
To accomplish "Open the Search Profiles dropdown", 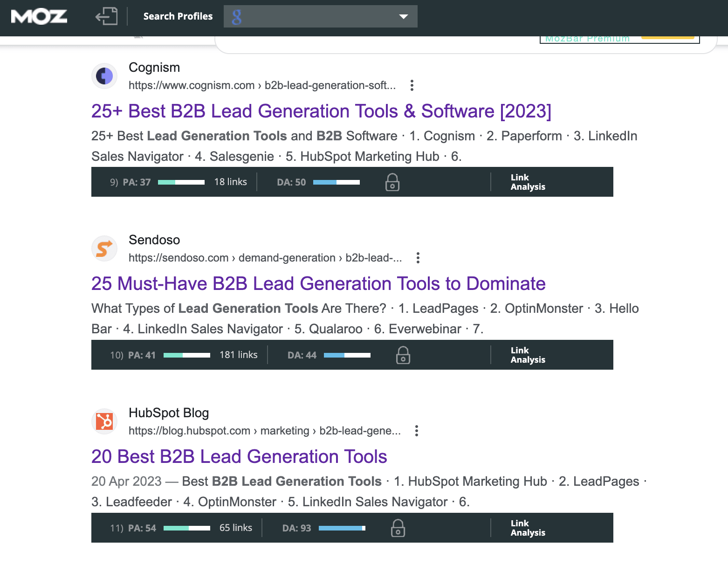I will tap(403, 16).
